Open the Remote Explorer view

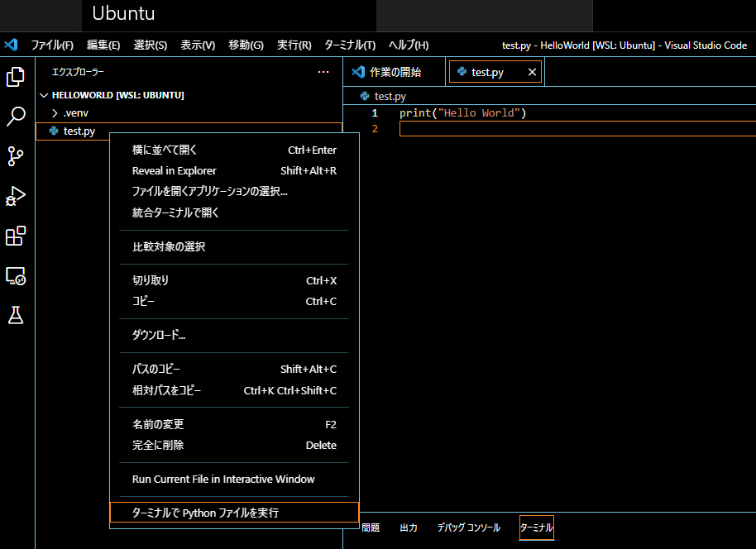(x=16, y=276)
